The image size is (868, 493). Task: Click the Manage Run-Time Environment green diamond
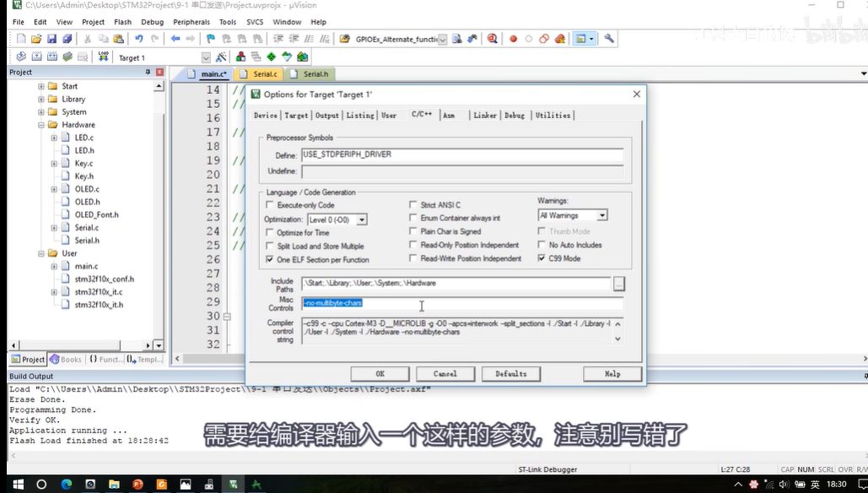coord(272,57)
